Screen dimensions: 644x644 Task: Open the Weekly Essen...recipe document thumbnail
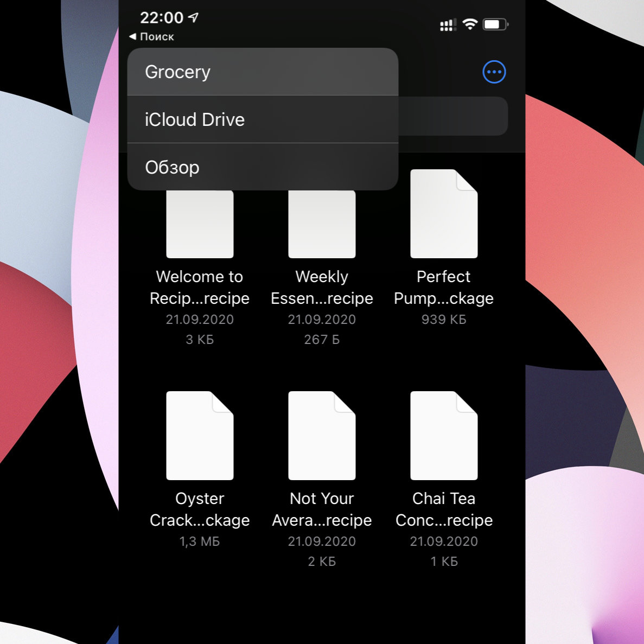[322, 224]
